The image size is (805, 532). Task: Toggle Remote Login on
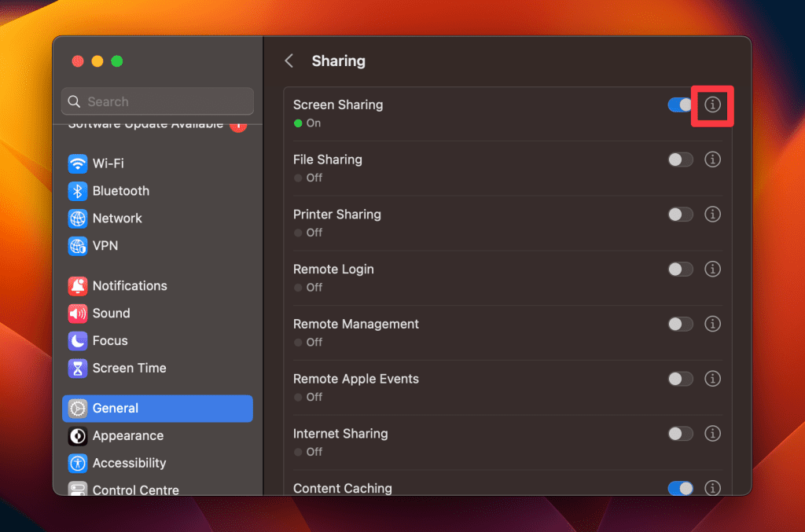(680, 270)
